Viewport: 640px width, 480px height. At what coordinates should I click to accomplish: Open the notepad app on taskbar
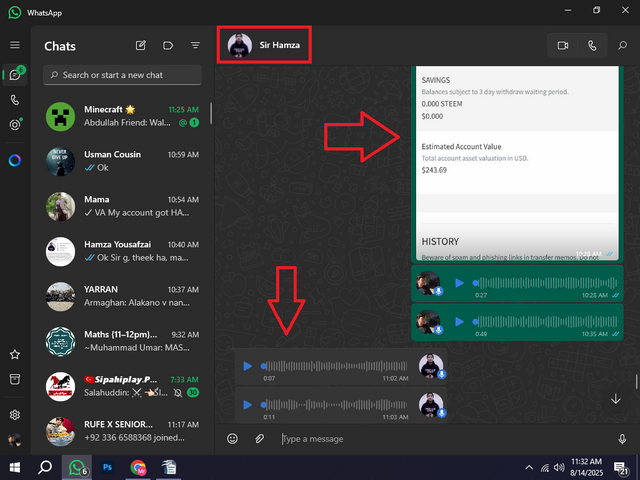(169, 467)
